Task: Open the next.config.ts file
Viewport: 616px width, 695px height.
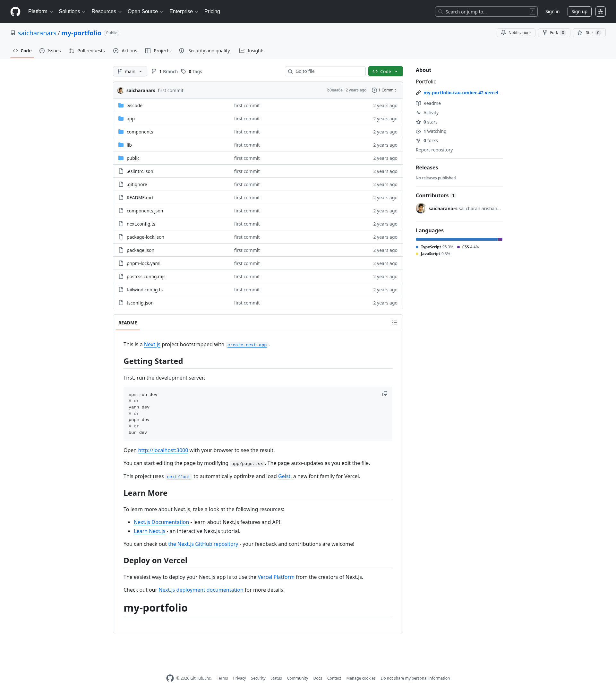Action: [x=141, y=224]
